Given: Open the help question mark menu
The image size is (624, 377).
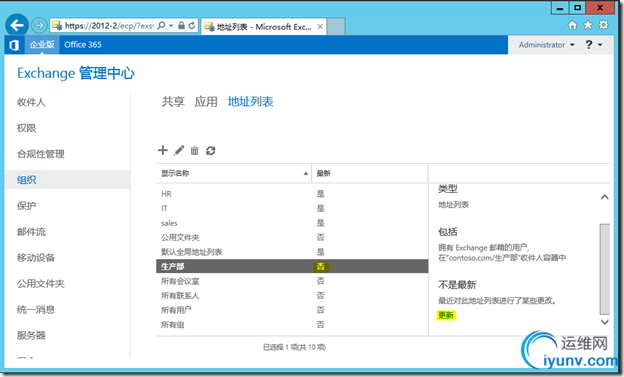Looking at the screenshot, I should (x=593, y=45).
